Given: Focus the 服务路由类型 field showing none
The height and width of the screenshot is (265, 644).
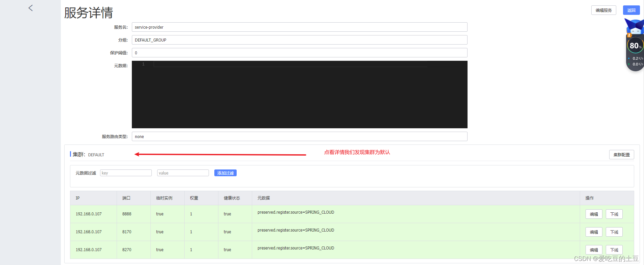Looking at the screenshot, I should [x=300, y=136].
